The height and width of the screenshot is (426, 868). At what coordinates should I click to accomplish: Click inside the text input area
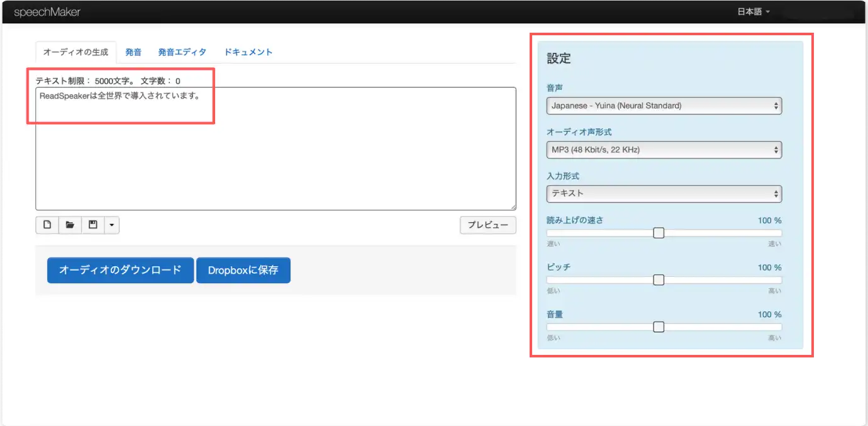tap(275, 157)
